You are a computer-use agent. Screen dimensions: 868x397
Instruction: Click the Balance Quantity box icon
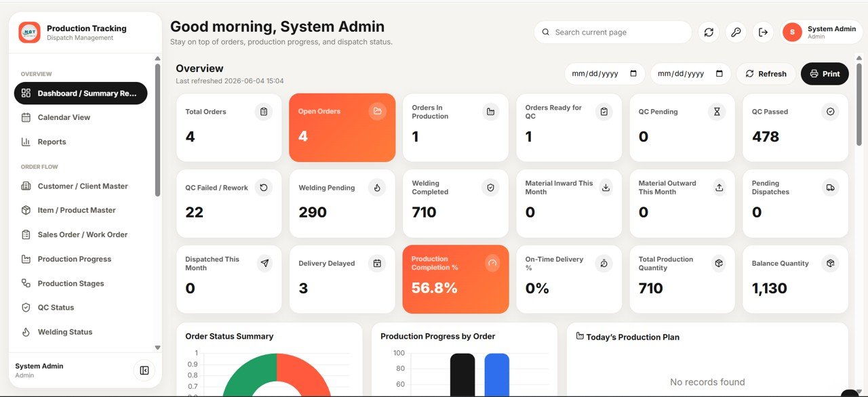coord(831,264)
